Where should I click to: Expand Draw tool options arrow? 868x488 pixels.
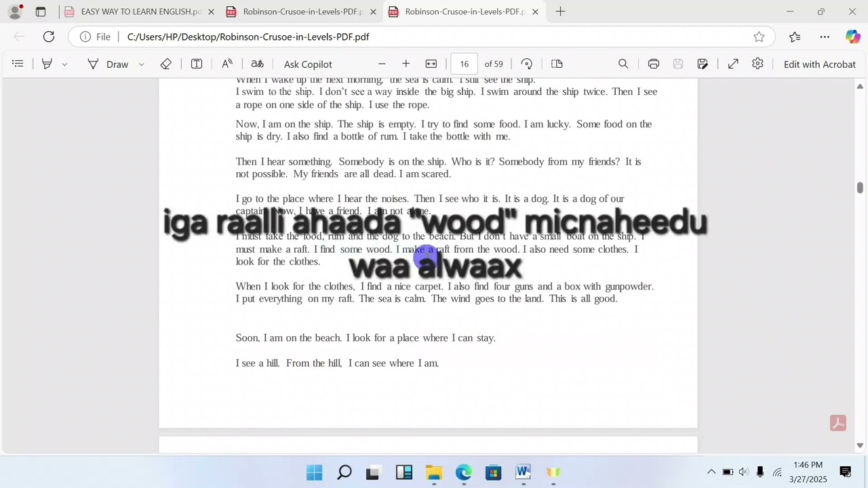[141, 64]
